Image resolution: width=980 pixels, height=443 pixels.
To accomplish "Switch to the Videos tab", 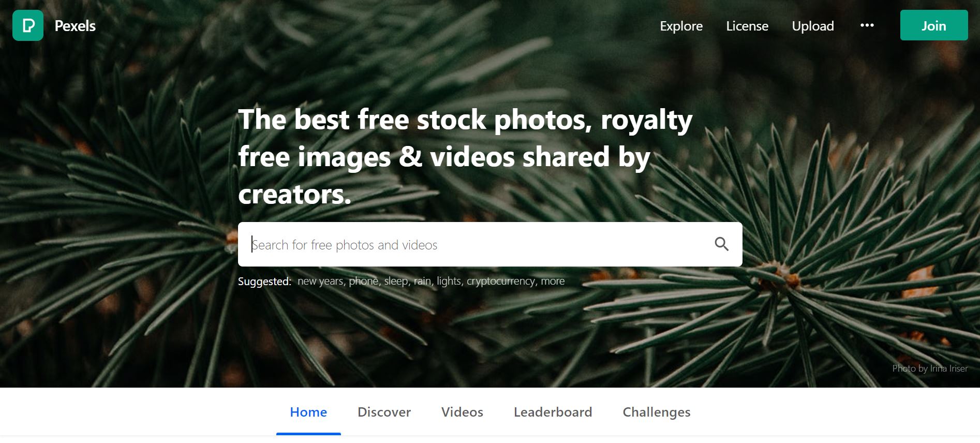I will [x=462, y=412].
